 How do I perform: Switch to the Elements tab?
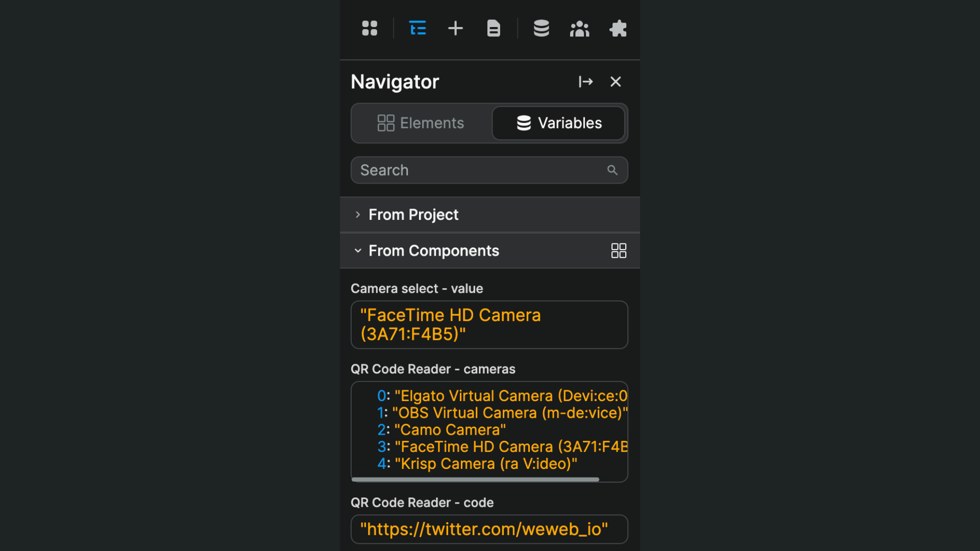point(422,123)
